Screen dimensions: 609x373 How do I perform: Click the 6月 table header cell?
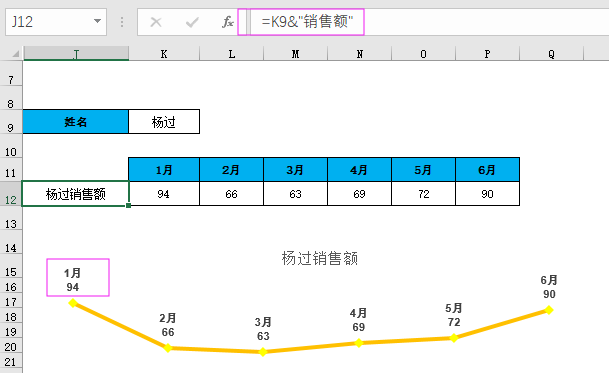pyautogui.click(x=487, y=170)
